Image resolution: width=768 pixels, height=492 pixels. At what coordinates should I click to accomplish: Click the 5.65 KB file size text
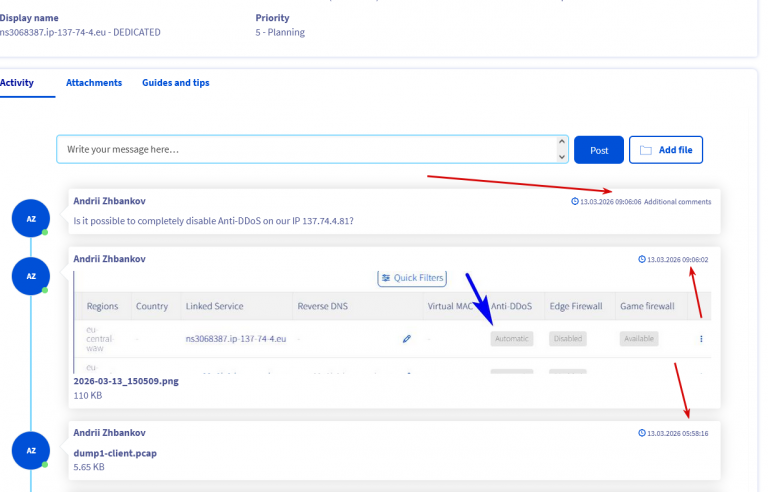(x=89, y=467)
